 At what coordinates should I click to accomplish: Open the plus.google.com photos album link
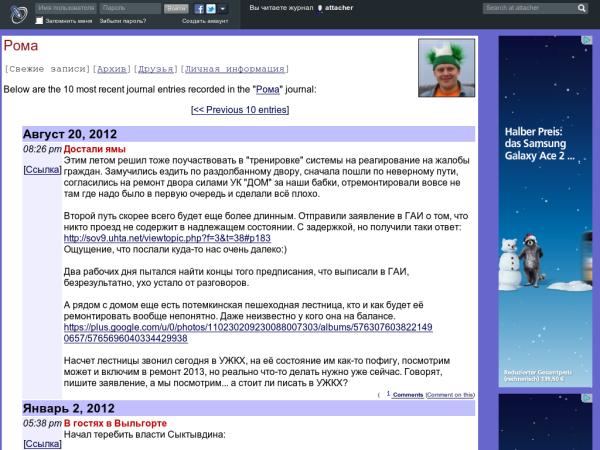[x=248, y=333]
